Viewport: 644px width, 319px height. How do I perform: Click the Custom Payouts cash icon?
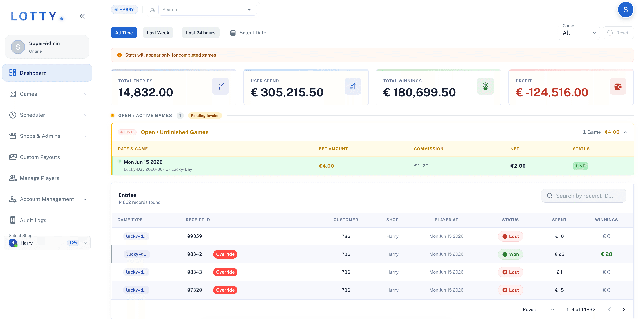[13, 157]
